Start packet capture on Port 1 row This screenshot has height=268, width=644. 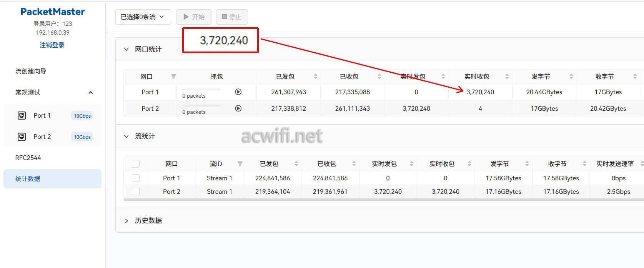(x=238, y=92)
